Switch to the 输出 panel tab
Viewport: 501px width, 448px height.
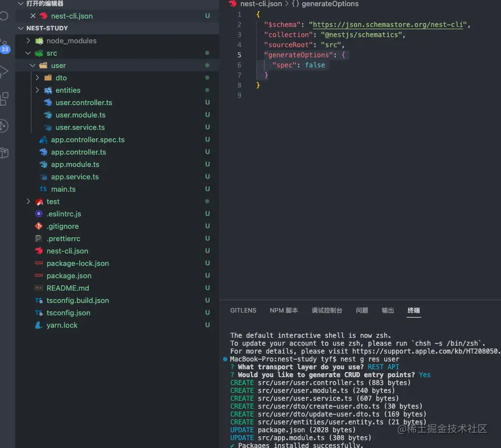click(x=388, y=310)
